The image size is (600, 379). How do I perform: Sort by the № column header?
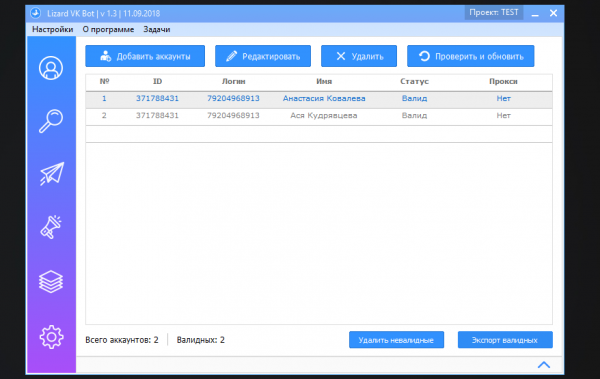click(104, 82)
